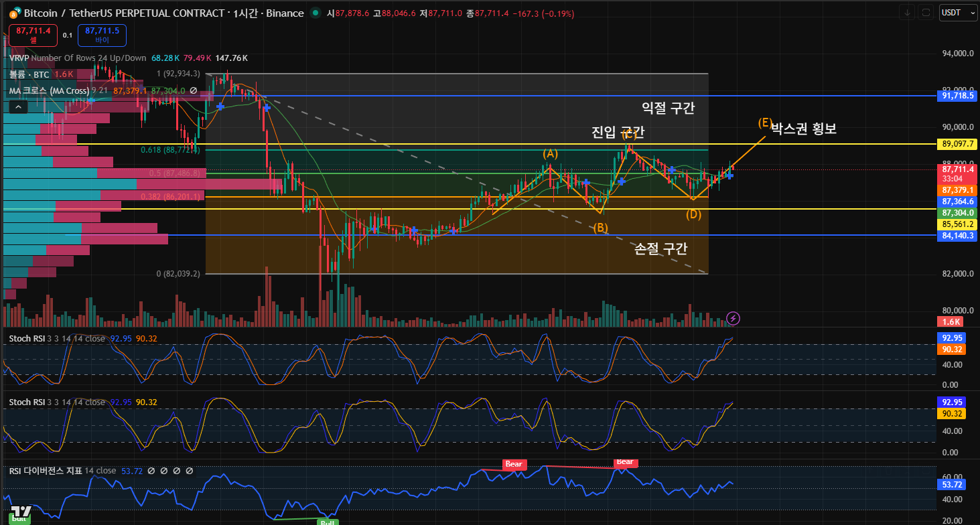This screenshot has width=980, height=525.
Task: Collapse the indicator legend with chevron
Action: 17,106
